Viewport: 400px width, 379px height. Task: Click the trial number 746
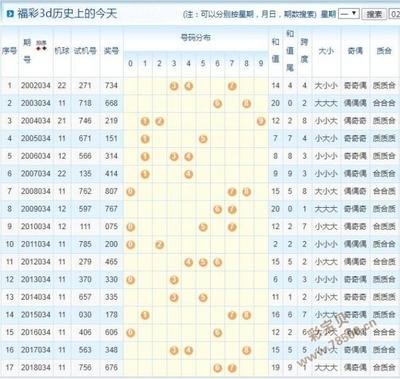85,121
